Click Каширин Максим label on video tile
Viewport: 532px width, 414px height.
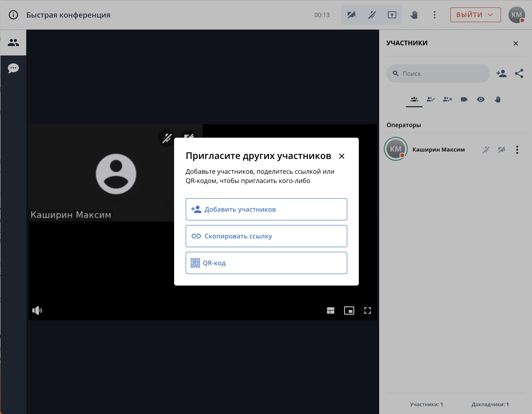pyautogui.click(x=71, y=215)
